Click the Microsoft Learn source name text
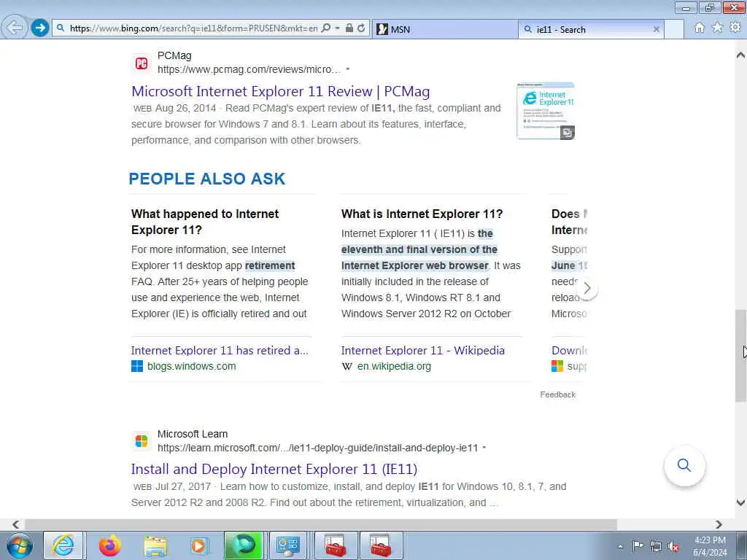747x560 pixels. tap(193, 435)
